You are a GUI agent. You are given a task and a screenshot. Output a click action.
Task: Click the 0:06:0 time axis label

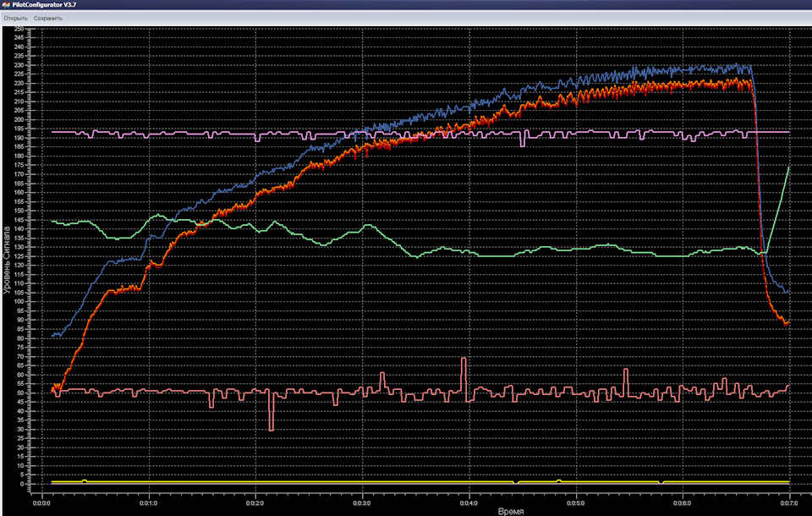(x=683, y=503)
